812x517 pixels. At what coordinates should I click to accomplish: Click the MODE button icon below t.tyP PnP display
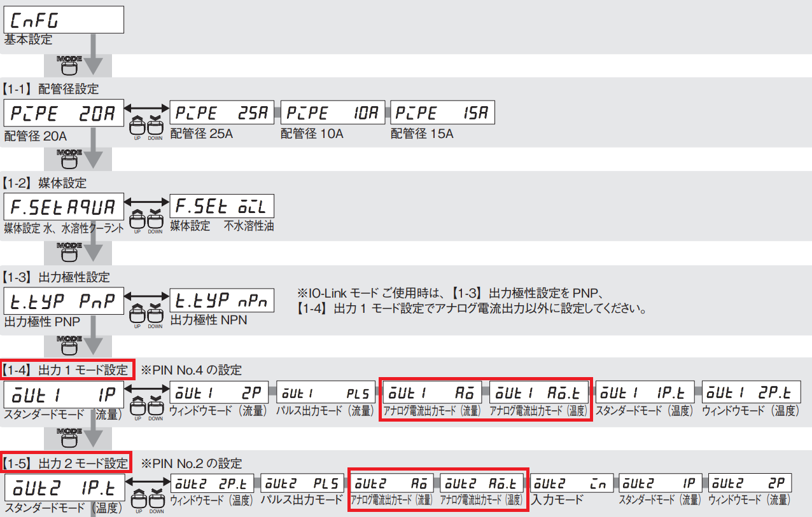[69, 346]
